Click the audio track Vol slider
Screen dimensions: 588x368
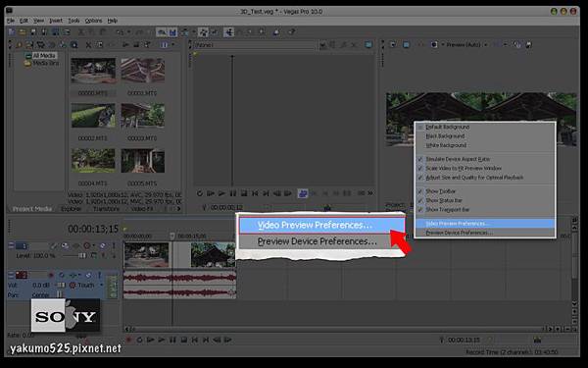point(61,285)
